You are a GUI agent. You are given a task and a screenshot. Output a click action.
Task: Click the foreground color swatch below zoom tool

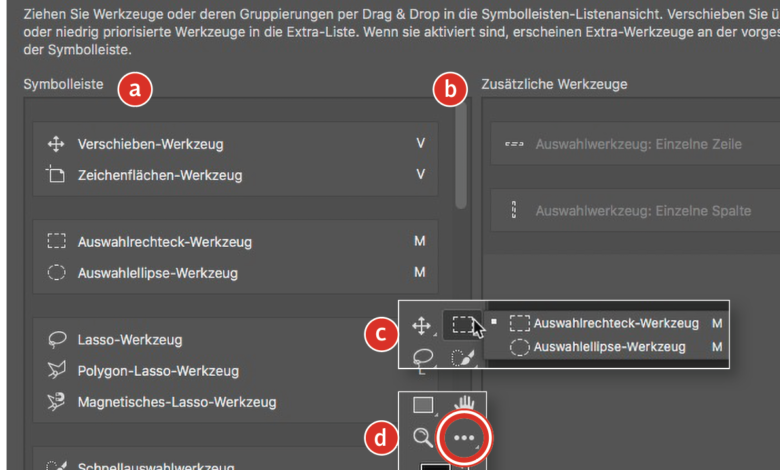tap(435, 467)
